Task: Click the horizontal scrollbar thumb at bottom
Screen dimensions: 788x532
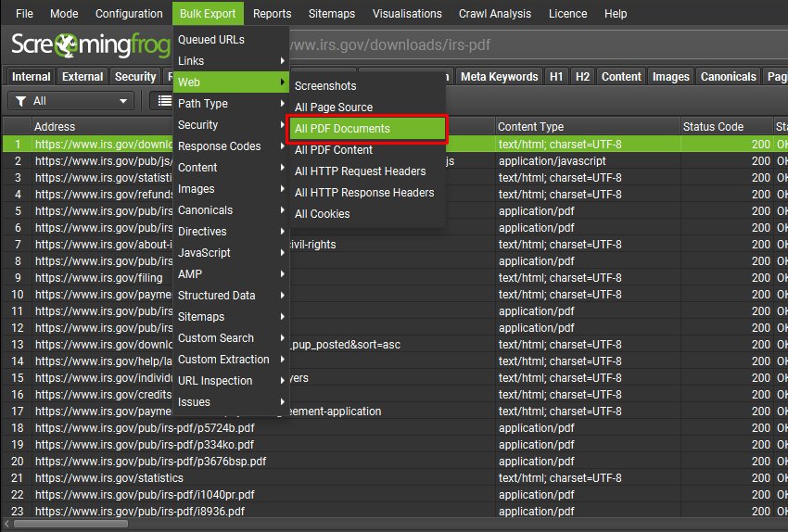Action: pos(70,524)
